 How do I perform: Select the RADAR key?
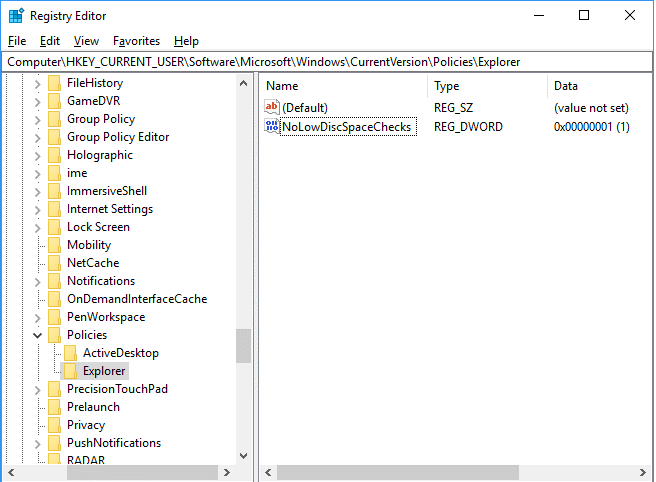pyautogui.click(x=86, y=459)
